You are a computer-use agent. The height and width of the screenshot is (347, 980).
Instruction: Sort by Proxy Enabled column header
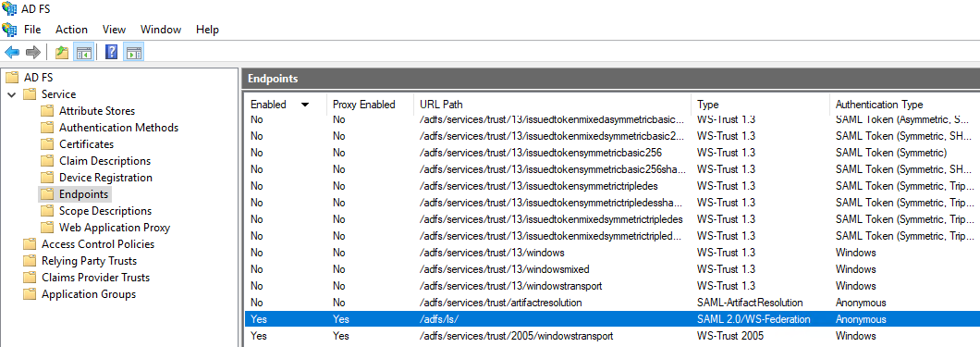point(370,105)
